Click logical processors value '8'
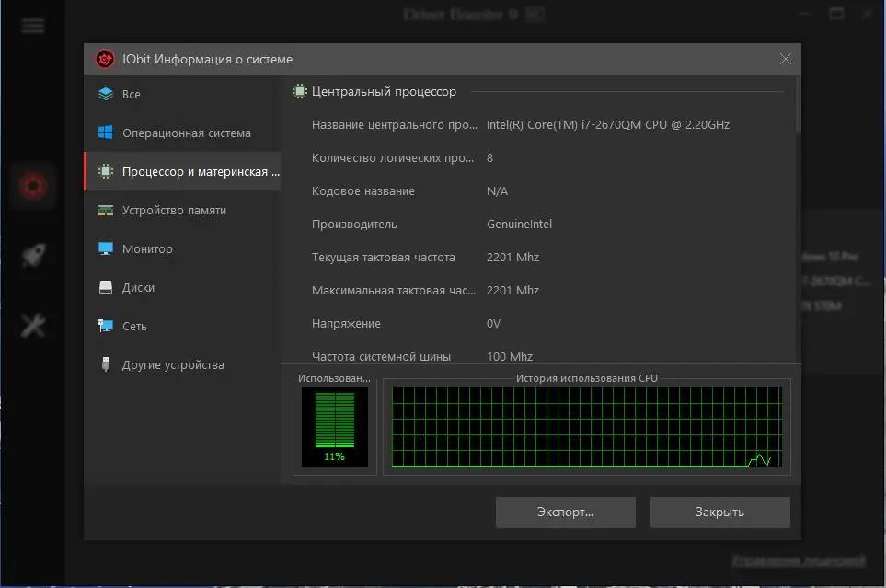 point(489,157)
